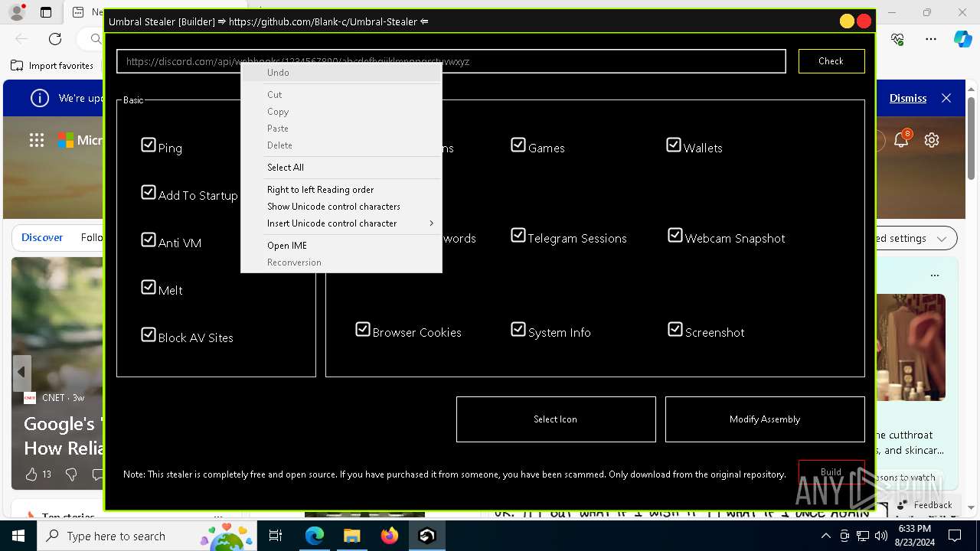Image resolution: width=980 pixels, height=551 pixels.
Task: Choose Select All in the context menu
Action: (x=341, y=168)
